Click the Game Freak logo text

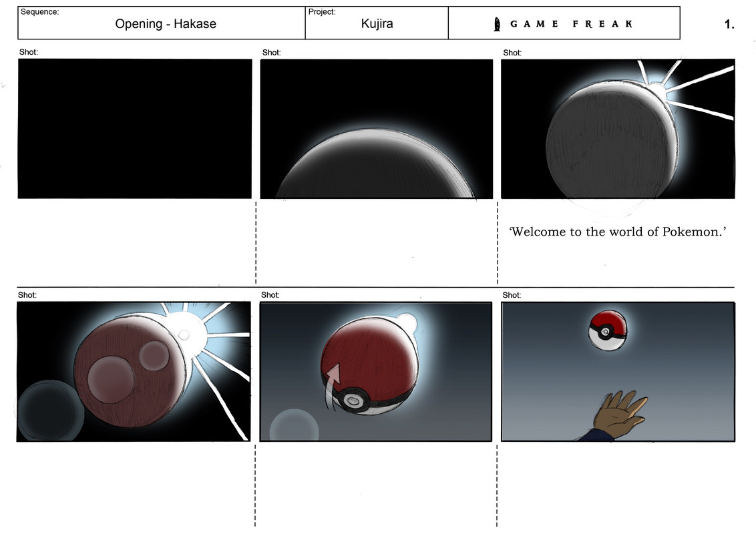[x=571, y=23]
